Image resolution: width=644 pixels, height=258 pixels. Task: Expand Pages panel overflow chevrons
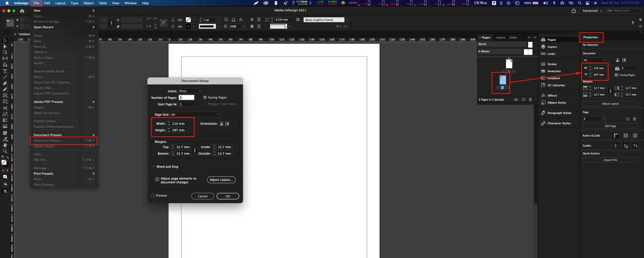[x=529, y=37]
